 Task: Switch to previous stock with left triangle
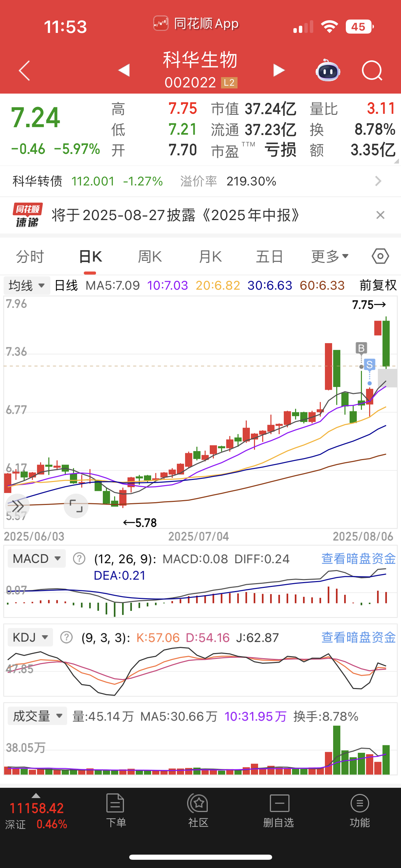coord(124,70)
